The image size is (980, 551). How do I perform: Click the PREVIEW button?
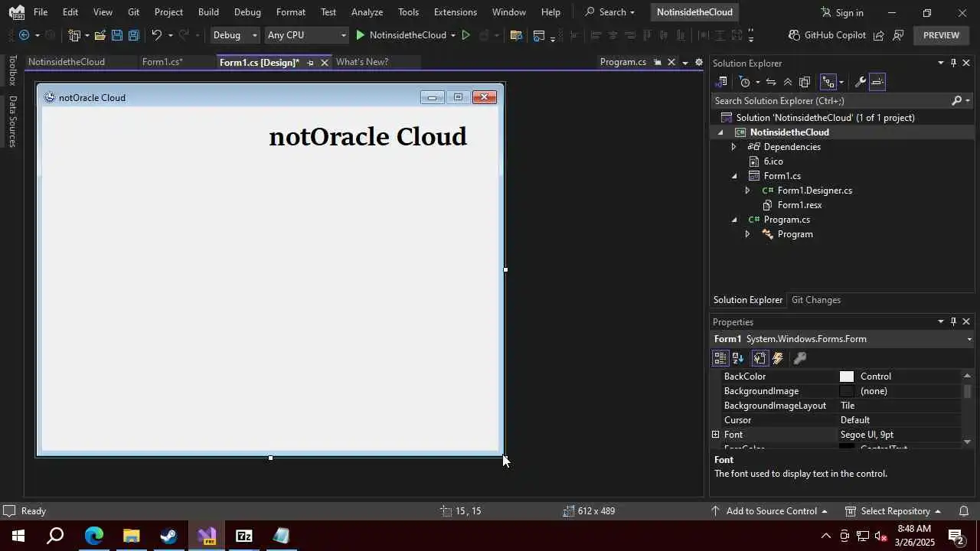click(941, 35)
